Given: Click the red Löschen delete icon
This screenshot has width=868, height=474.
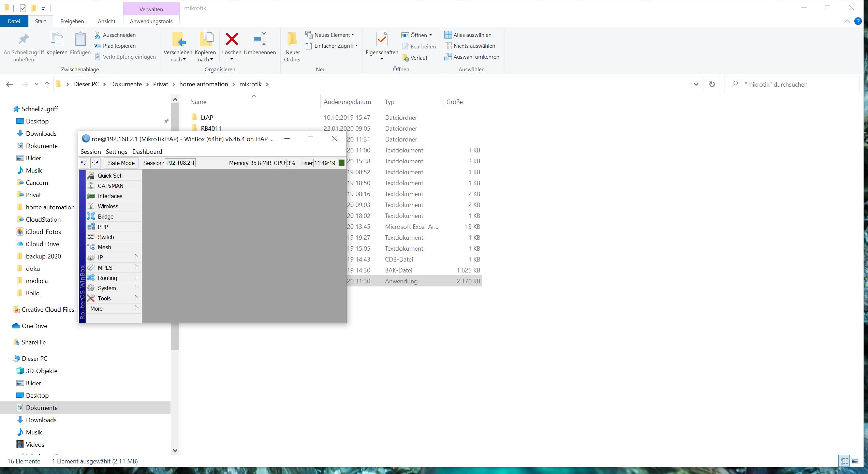Looking at the screenshot, I should [232, 40].
